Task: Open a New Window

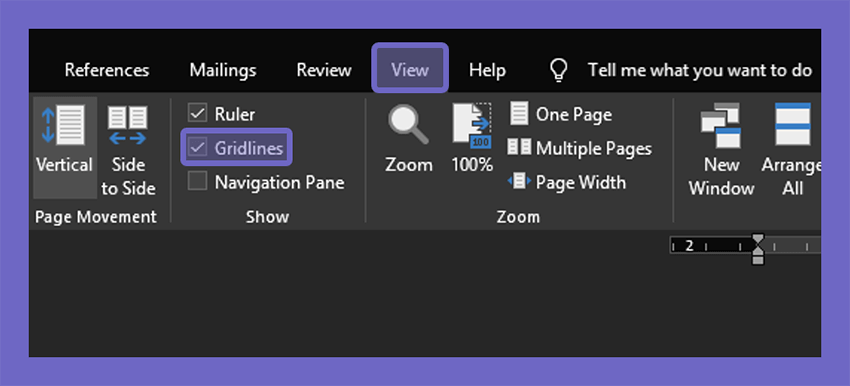Action: tap(720, 126)
